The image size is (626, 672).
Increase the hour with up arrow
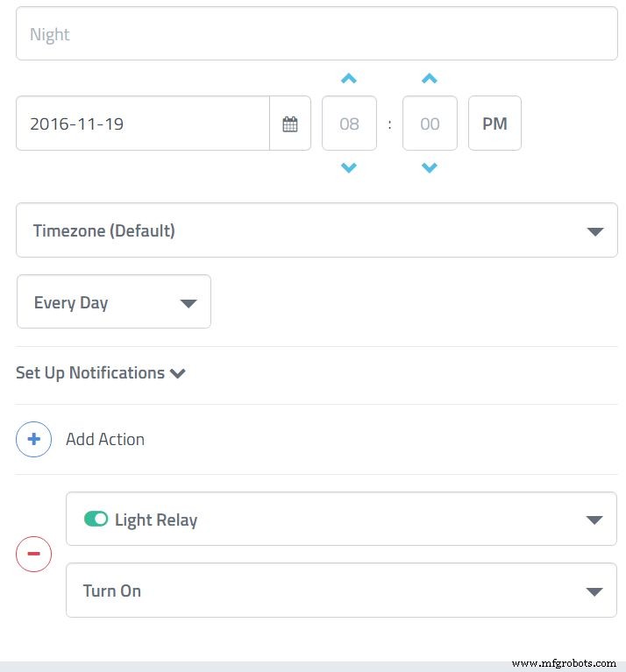(349, 79)
